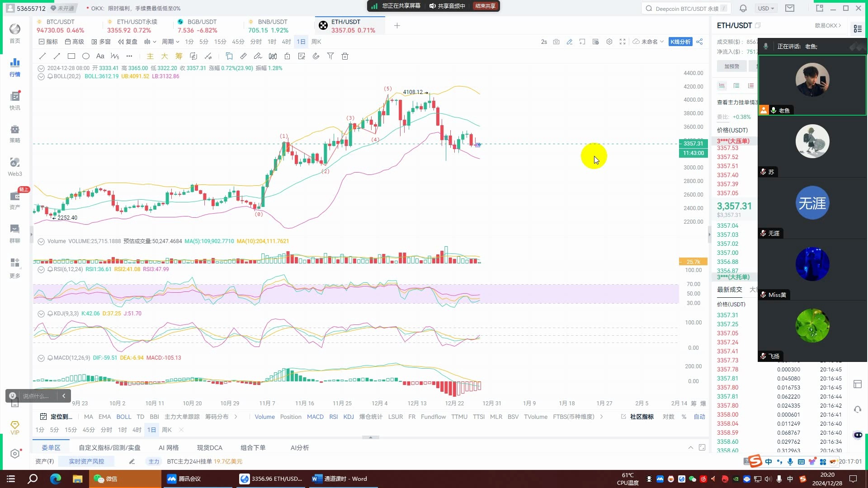The width and height of the screenshot is (868, 488).
Task: Expand the 周期 period dropdown
Action: tap(170, 42)
